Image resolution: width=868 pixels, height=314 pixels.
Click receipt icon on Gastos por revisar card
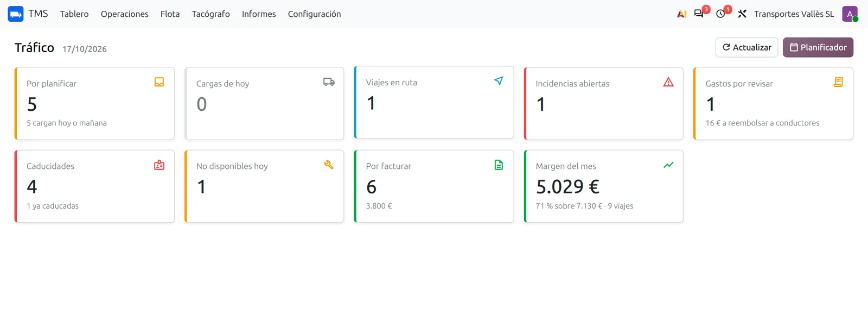tap(838, 82)
